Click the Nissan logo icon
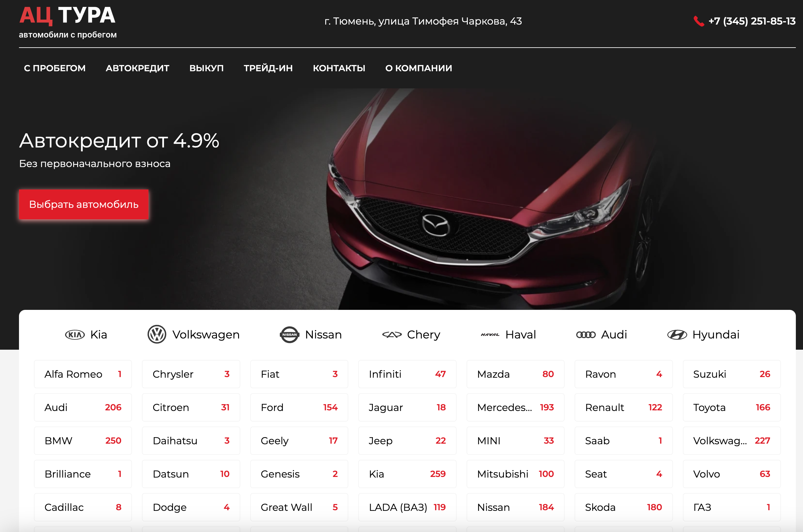The width and height of the screenshot is (803, 532). coord(289,335)
